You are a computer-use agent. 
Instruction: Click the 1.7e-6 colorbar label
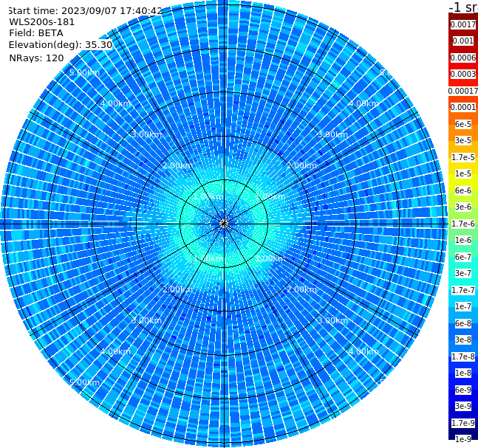coord(463,224)
